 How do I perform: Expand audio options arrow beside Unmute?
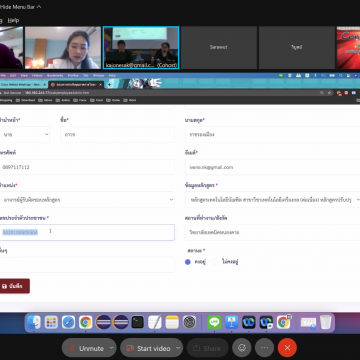[112, 348]
